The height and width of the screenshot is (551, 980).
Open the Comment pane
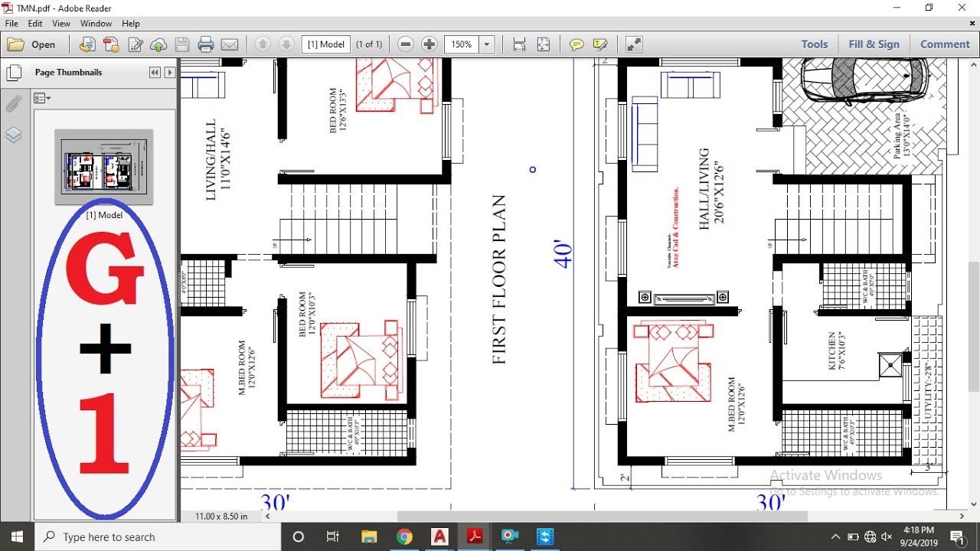[x=945, y=44]
